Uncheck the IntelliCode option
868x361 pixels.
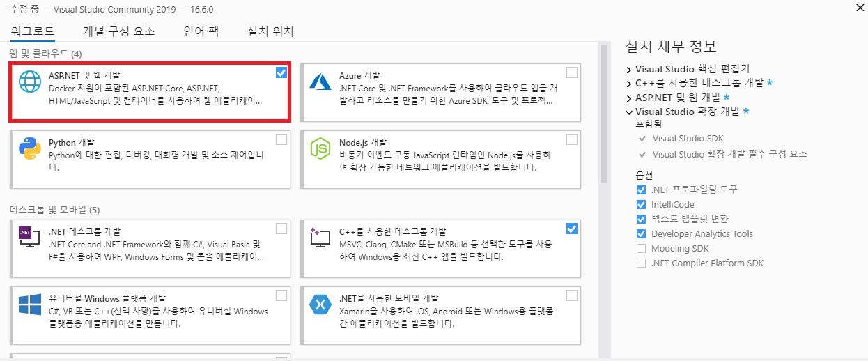[641, 205]
